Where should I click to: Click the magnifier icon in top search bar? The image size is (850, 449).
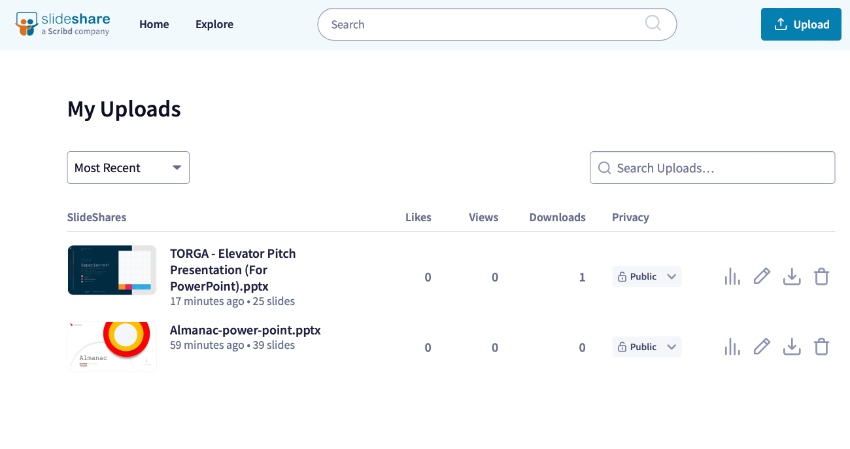pos(653,23)
